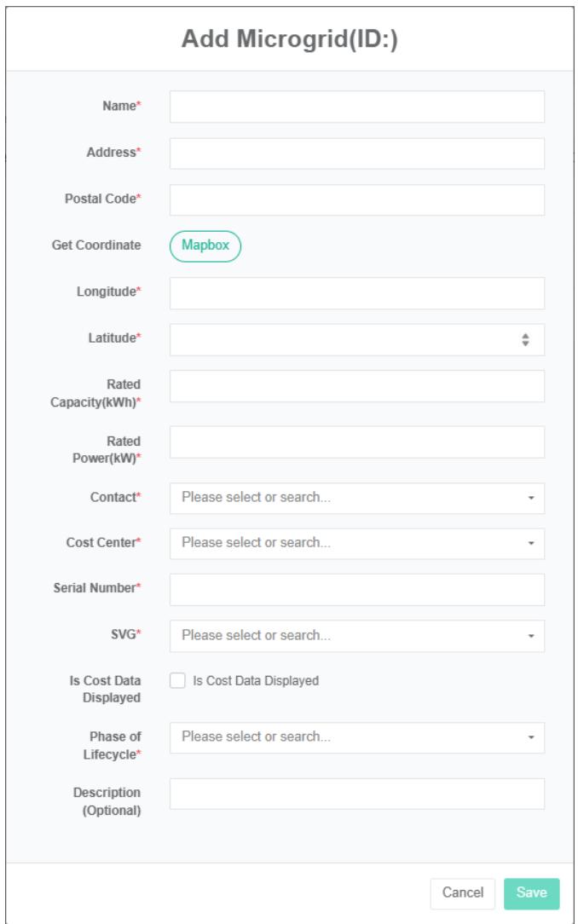Viewport: 578px width, 924px height.
Task: Open the SVG selection dropdown
Action: pos(356,635)
